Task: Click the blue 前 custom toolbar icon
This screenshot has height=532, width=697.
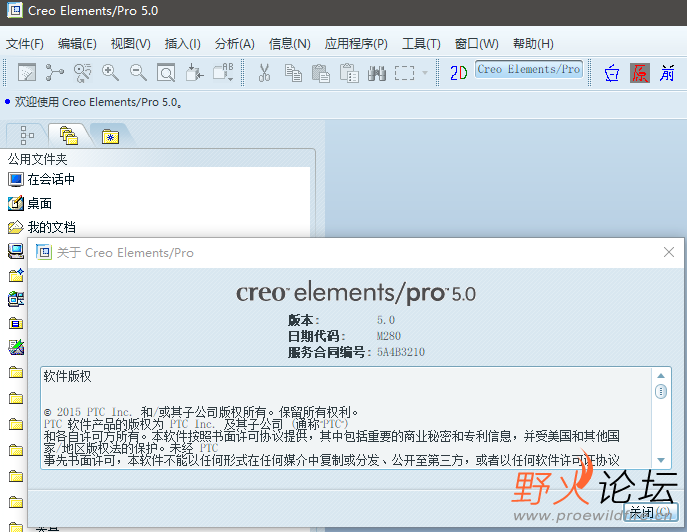Action: click(667, 73)
